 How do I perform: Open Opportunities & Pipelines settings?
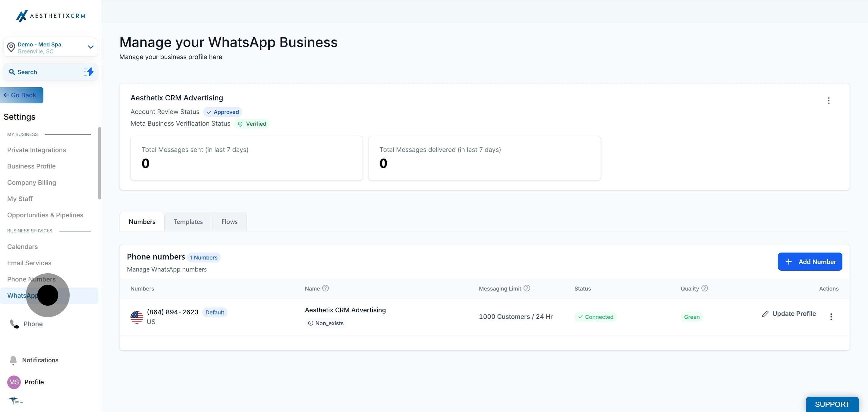click(45, 215)
